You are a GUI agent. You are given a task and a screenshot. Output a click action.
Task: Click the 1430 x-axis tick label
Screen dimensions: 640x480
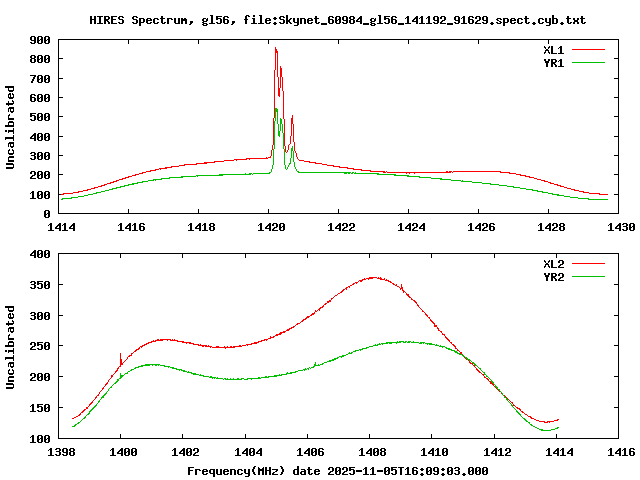(x=621, y=227)
